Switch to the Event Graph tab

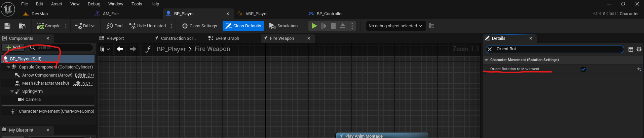coord(227,38)
